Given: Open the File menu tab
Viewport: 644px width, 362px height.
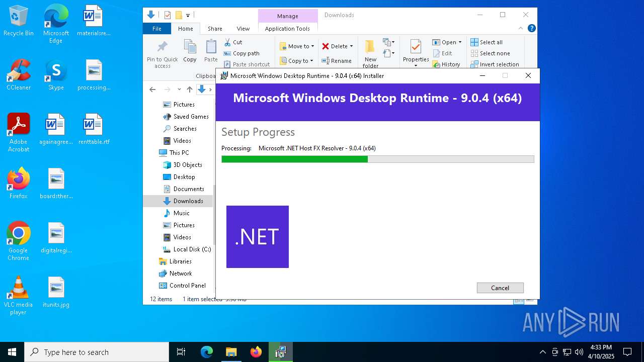Looking at the screenshot, I should (x=157, y=29).
